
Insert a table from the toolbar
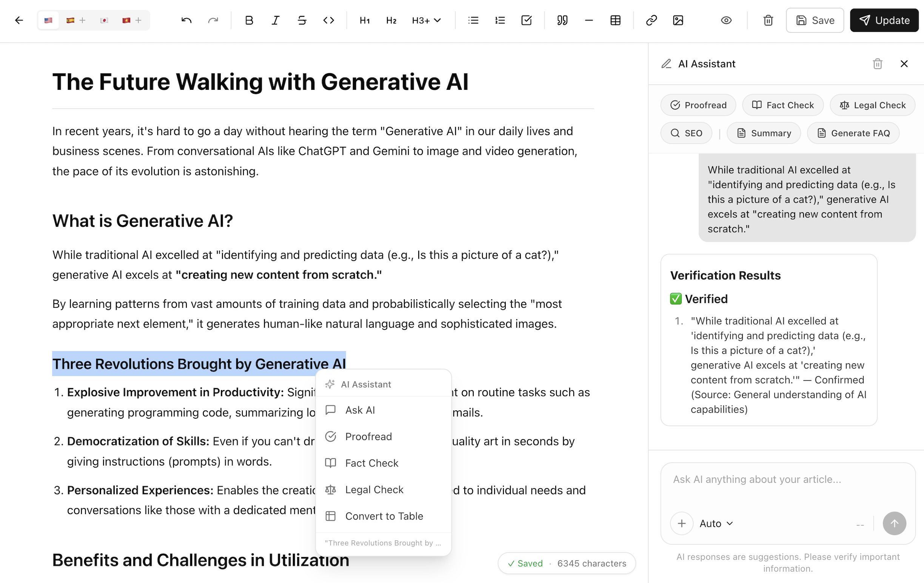click(x=616, y=20)
